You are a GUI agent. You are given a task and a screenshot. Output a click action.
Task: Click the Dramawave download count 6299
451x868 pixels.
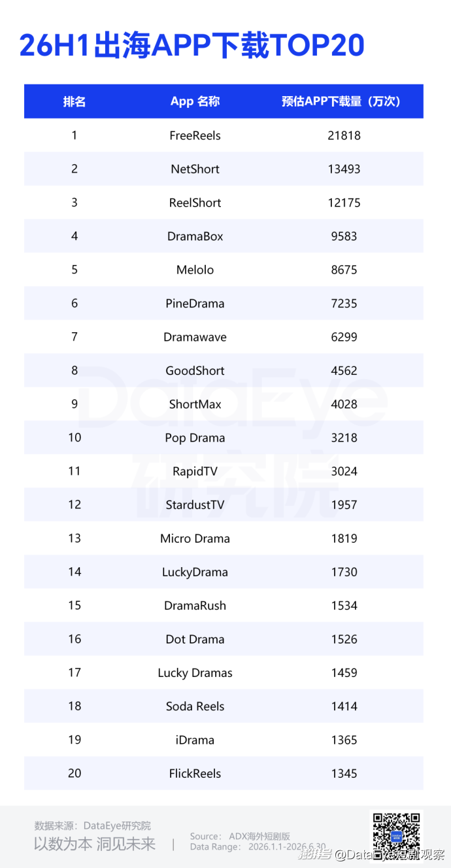pyautogui.click(x=344, y=337)
